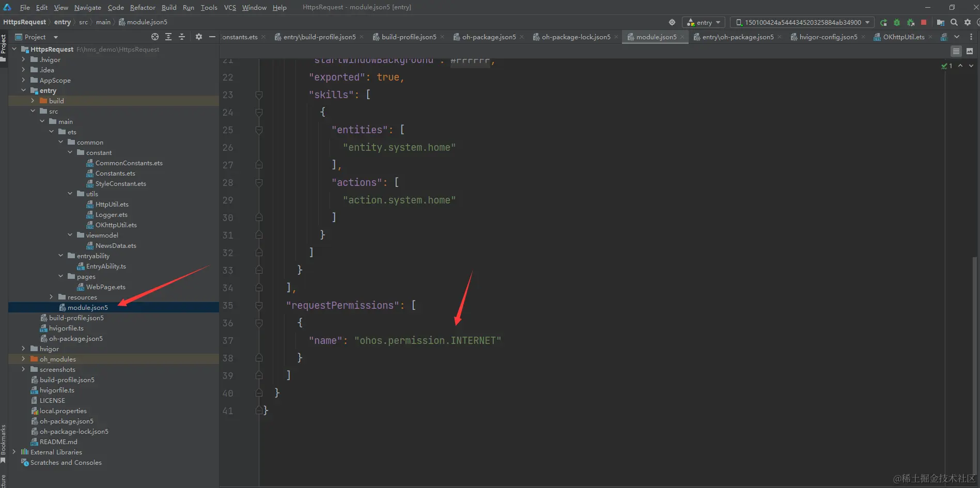Click the inspection checkmark widget showing 1
The height and width of the screenshot is (488, 980).
(946, 66)
